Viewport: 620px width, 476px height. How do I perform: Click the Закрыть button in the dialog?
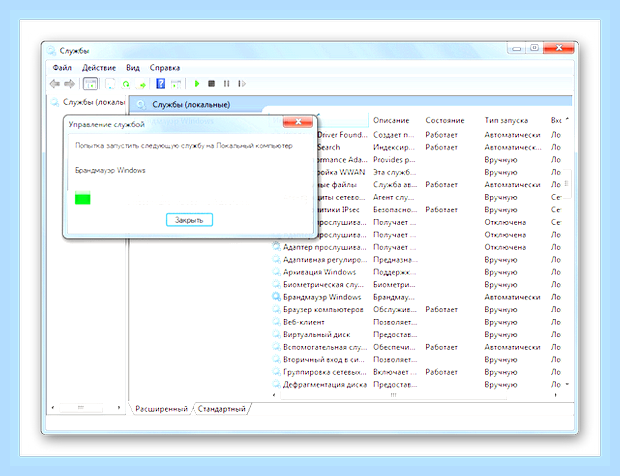click(x=189, y=220)
